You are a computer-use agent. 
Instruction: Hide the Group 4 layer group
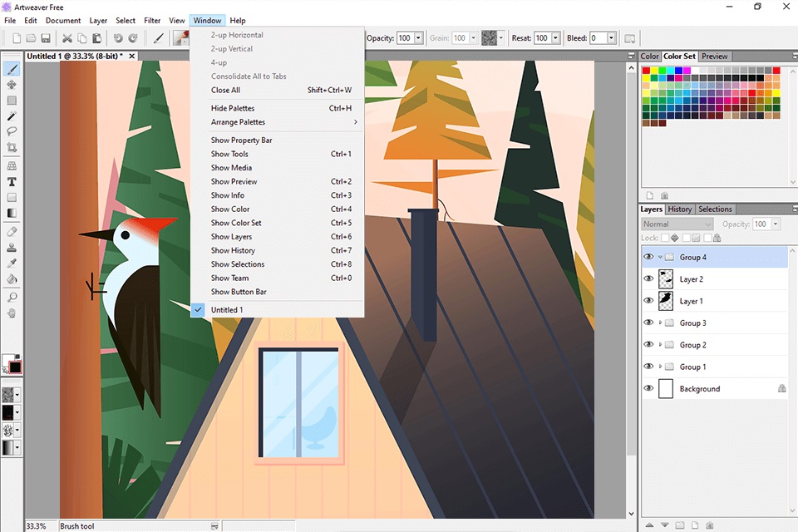tap(648, 257)
